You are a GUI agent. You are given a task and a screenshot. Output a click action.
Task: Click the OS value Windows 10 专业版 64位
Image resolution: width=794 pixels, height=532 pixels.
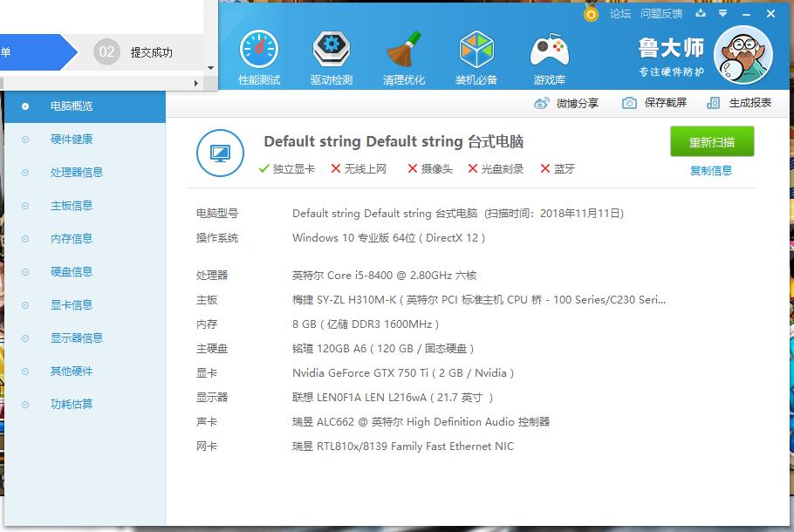tap(389, 238)
